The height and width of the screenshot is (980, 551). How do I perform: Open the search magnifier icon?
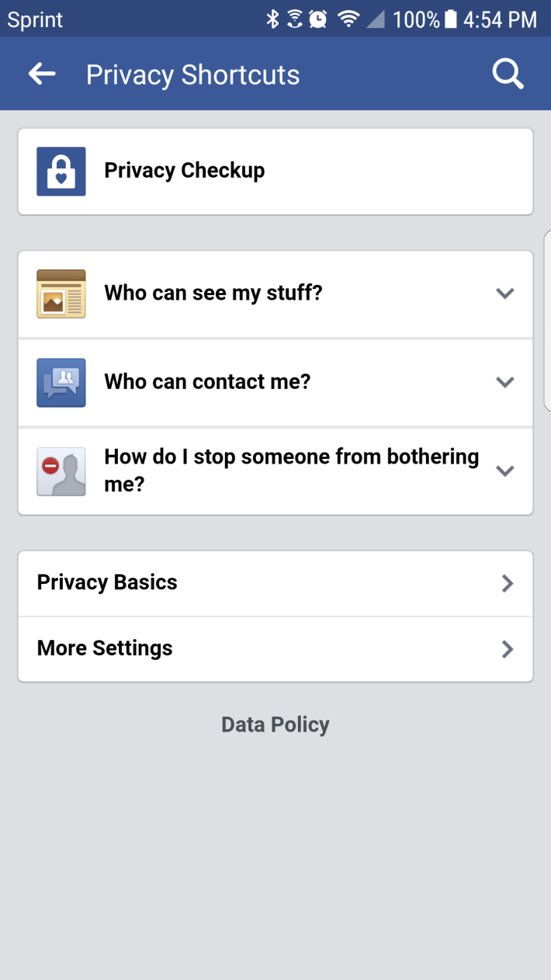point(508,74)
